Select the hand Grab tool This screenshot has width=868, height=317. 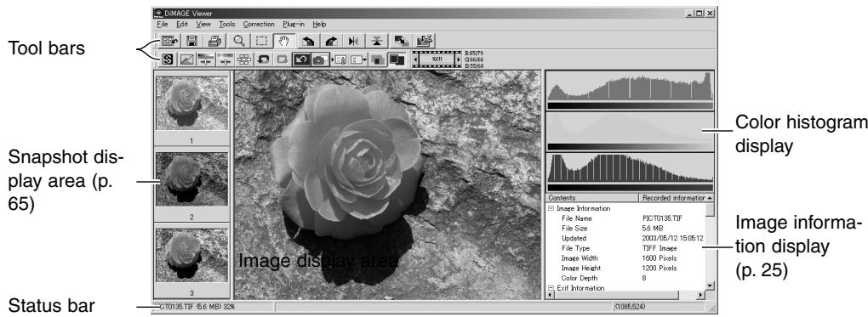[283, 41]
